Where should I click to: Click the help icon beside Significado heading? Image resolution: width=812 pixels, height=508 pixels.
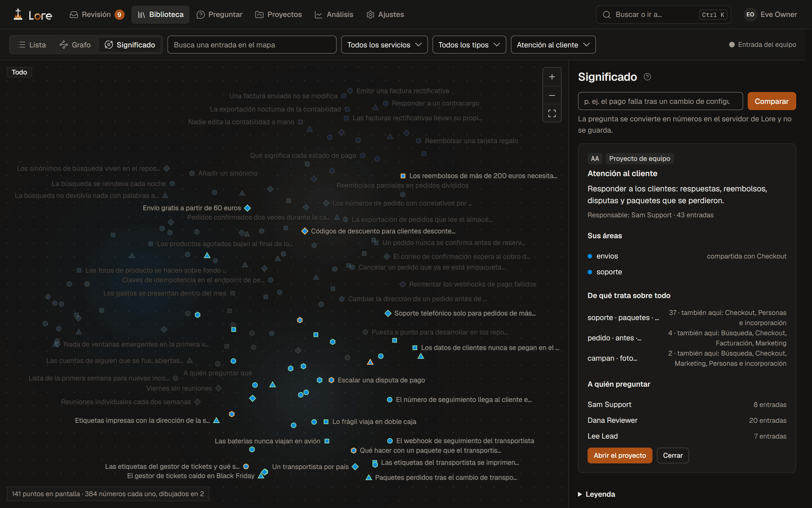[647, 77]
